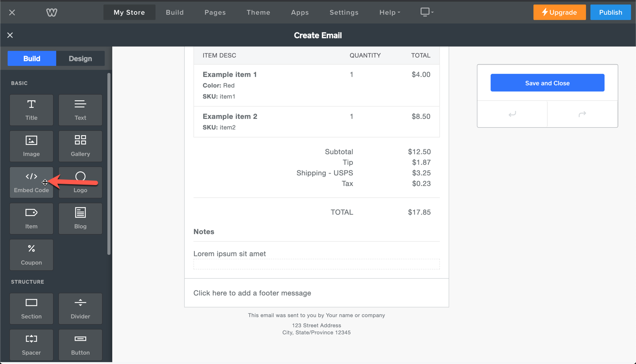Go to the Pages menu

coord(215,12)
